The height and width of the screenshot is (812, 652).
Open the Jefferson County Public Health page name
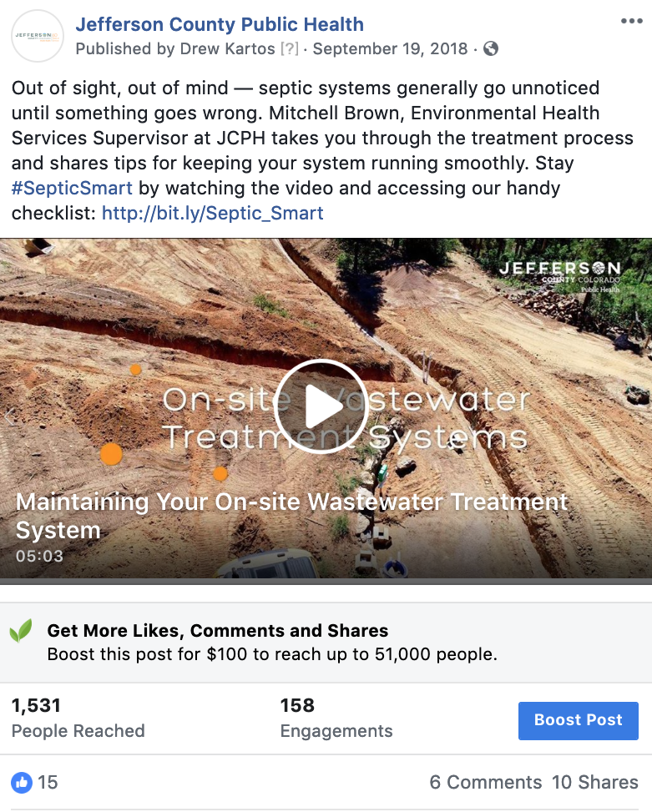(x=220, y=24)
